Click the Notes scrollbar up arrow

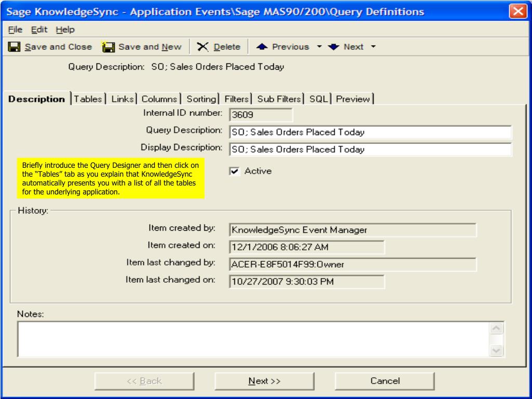496,328
